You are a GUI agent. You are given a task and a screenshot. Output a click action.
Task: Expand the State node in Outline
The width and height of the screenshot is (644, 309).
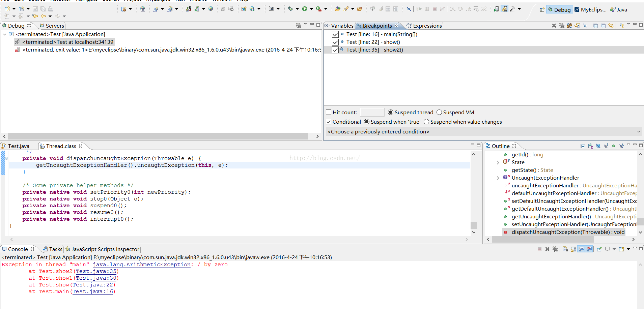pos(498,162)
